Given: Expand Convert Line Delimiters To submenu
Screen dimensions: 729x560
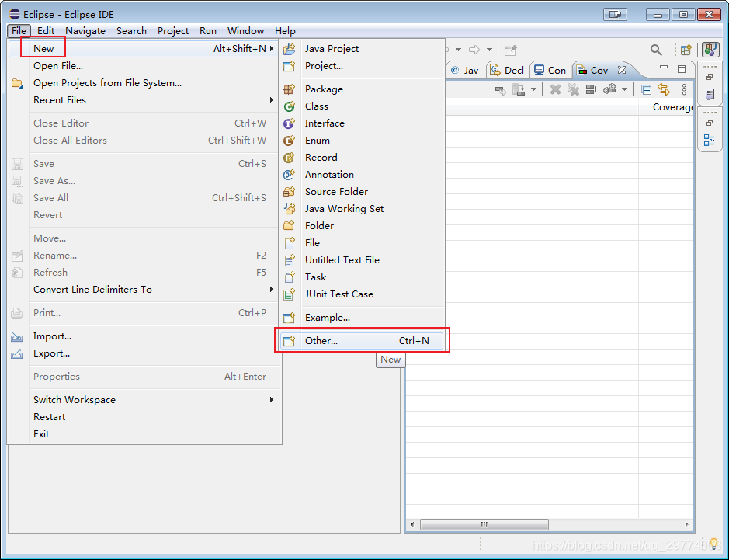Looking at the screenshot, I should pos(144,289).
